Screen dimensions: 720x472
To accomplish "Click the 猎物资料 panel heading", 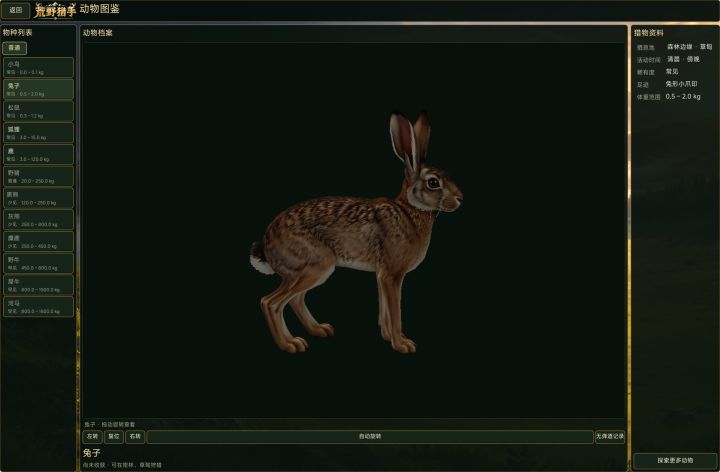I will tap(648, 33).
